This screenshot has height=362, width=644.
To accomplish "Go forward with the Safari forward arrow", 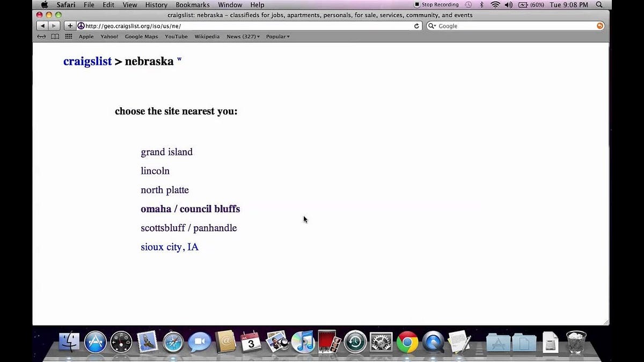I will [54, 26].
